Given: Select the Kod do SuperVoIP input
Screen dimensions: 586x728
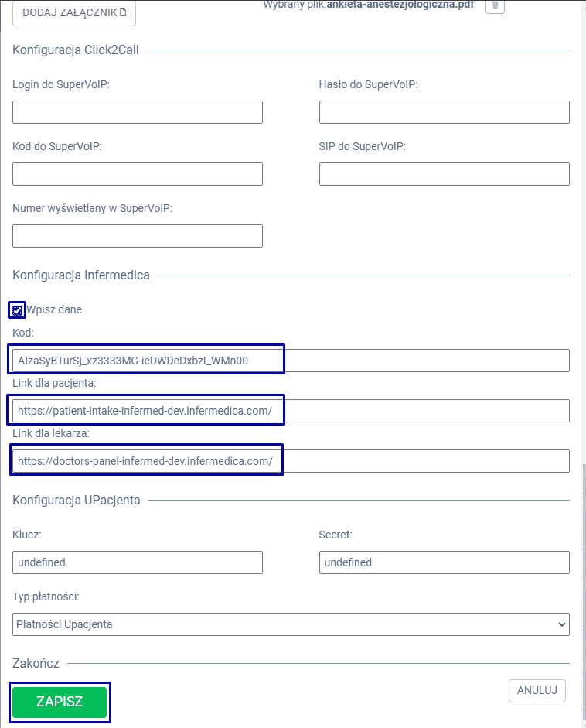Looking at the screenshot, I should [x=138, y=174].
